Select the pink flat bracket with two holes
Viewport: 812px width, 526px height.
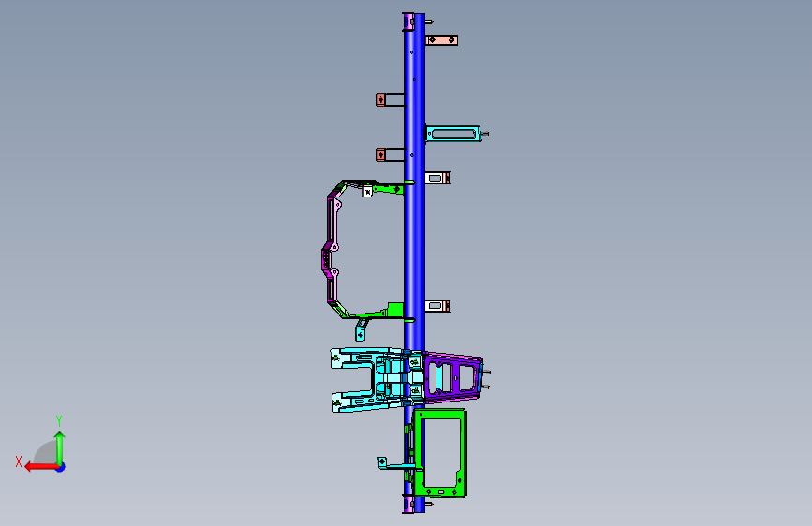pos(442,40)
